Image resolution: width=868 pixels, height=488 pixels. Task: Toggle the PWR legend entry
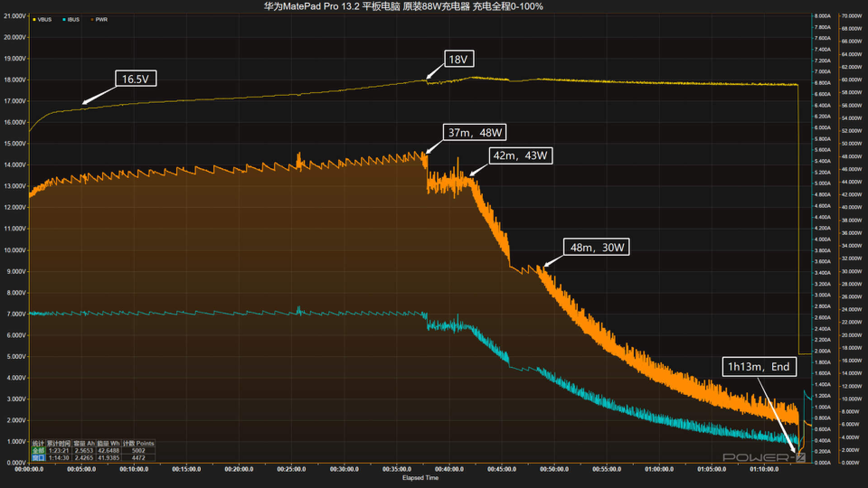(99, 19)
